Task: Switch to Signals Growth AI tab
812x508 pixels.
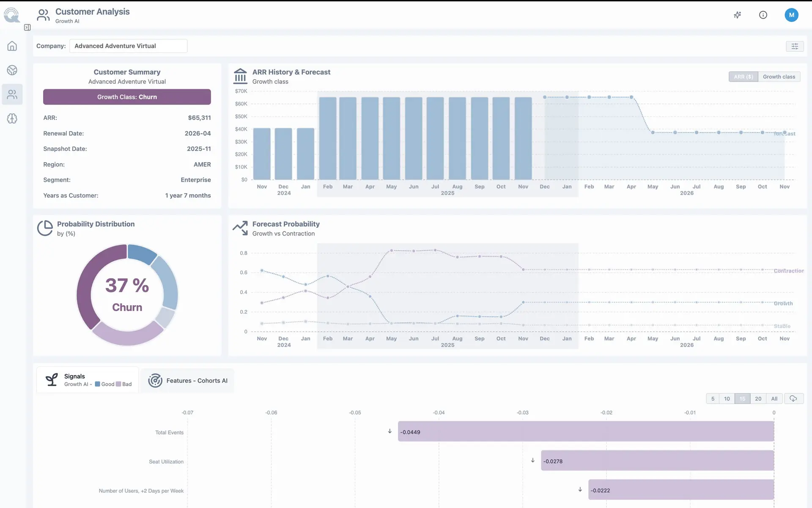Action: tap(88, 380)
